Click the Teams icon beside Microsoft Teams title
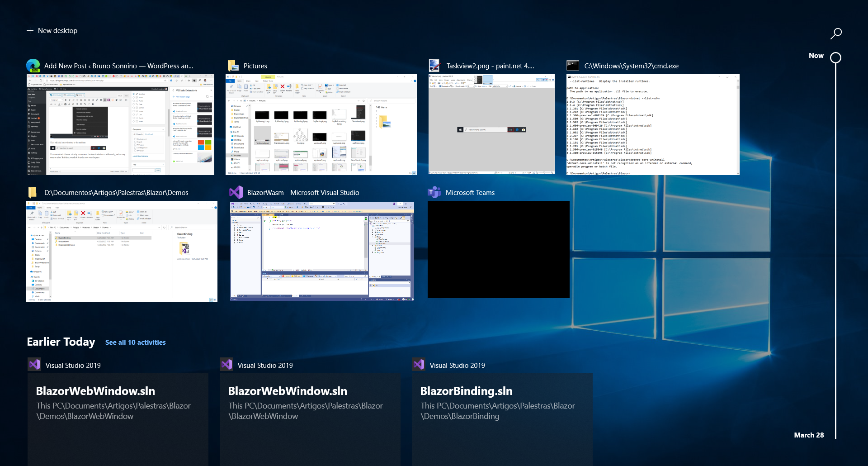Image resolution: width=868 pixels, height=466 pixels. 434,192
